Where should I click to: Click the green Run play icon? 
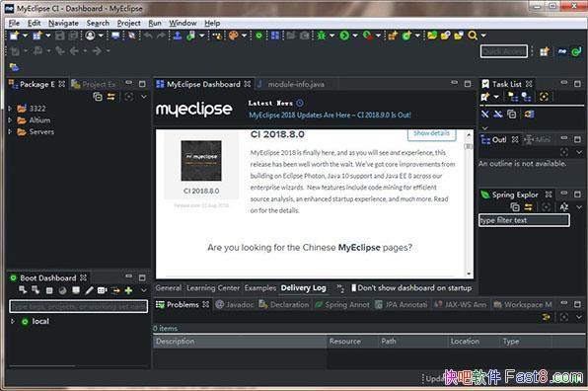[344, 36]
